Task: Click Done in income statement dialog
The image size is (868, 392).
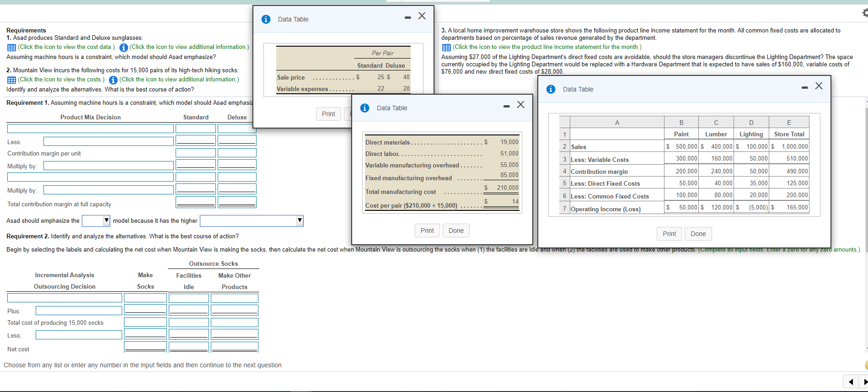Action: [698, 234]
